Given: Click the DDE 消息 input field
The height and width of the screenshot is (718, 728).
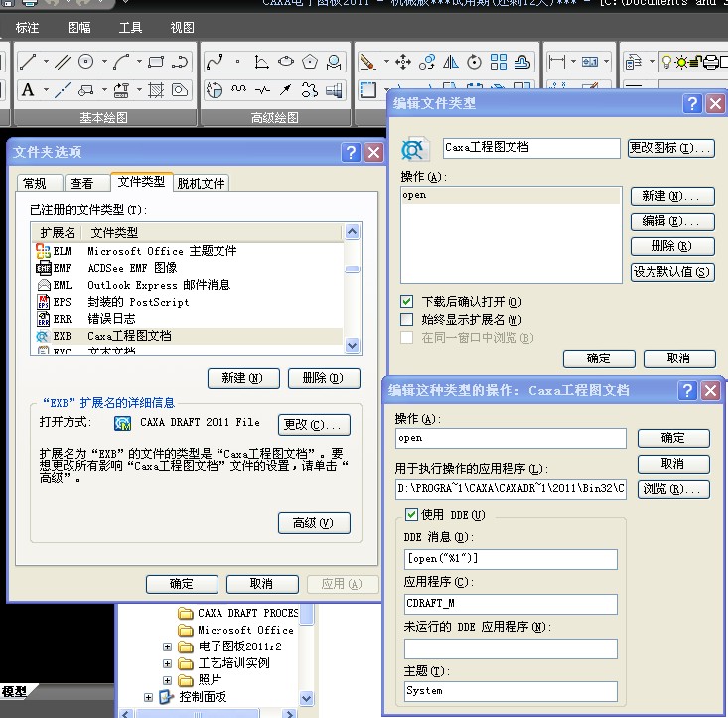Looking at the screenshot, I should coord(510,559).
